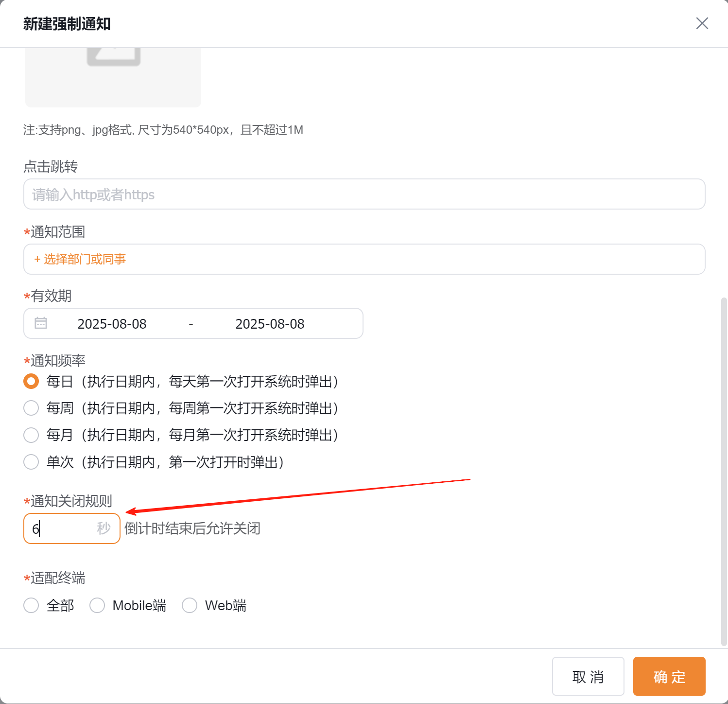Click the 点击跳转 URL input field
The height and width of the screenshot is (704, 728).
364,194
